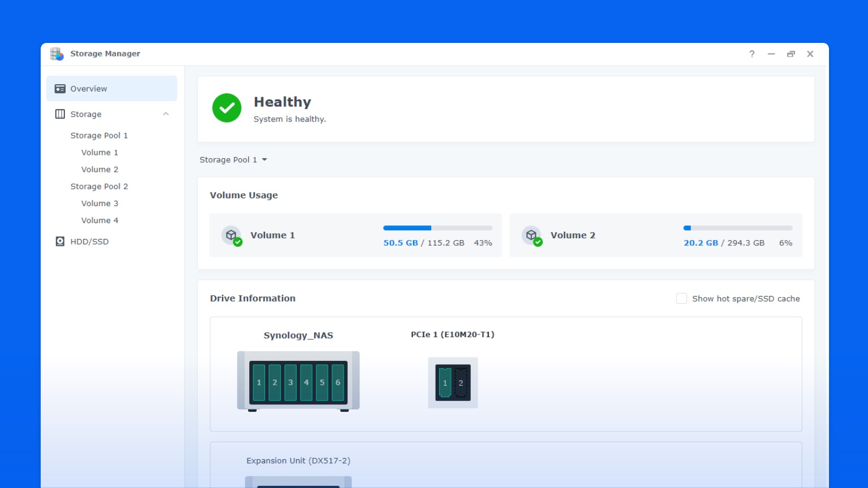
Task: Select PCIe slot 1 of E10M20-T1
Action: click(x=445, y=383)
